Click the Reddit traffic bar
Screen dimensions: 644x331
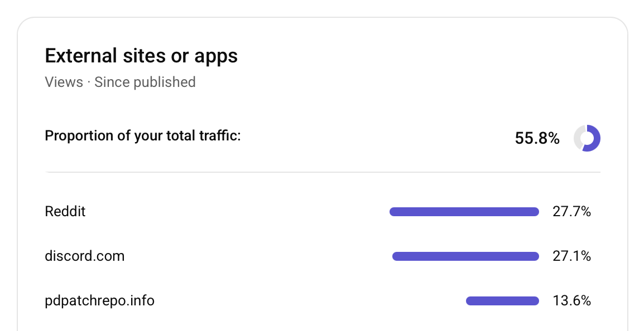coord(464,212)
